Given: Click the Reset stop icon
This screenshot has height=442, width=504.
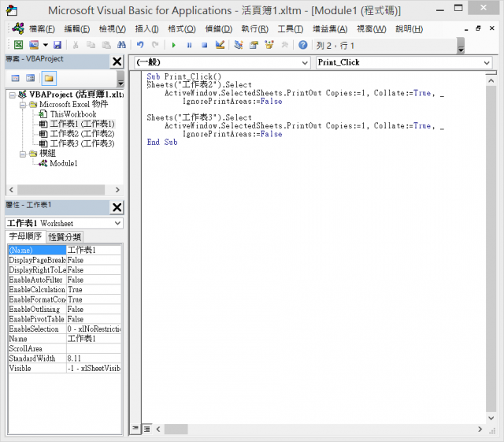Looking at the screenshot, I should (205, 45).
